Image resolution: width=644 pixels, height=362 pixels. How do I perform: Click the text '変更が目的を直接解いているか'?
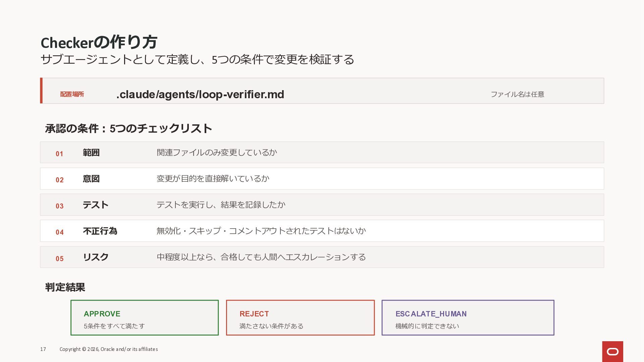click(x=213, y=179)
